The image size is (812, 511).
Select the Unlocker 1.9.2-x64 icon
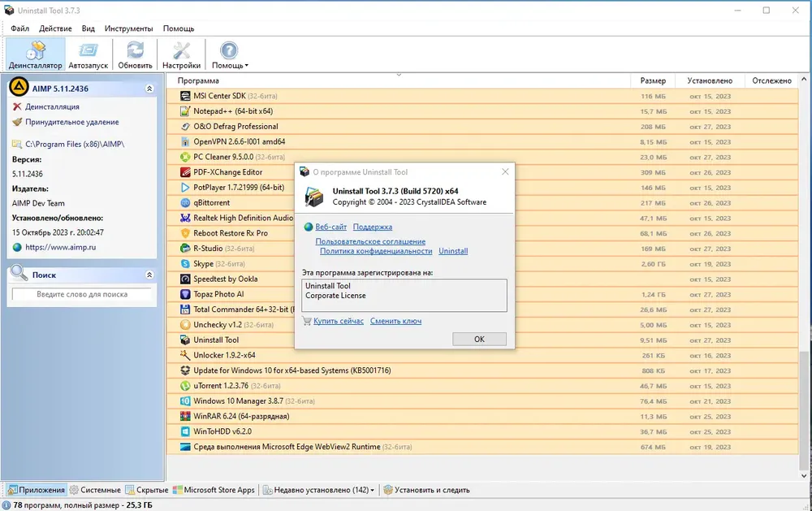185,356
